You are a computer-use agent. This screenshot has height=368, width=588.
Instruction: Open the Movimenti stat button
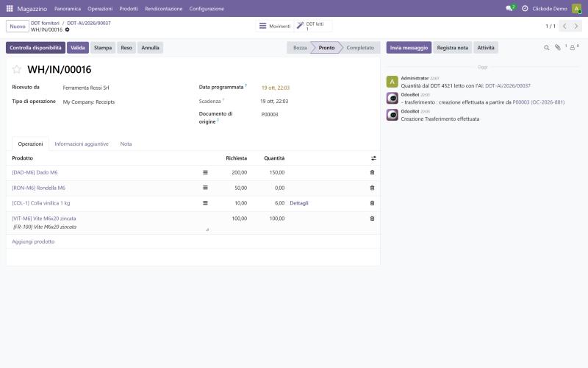(275, 26)
